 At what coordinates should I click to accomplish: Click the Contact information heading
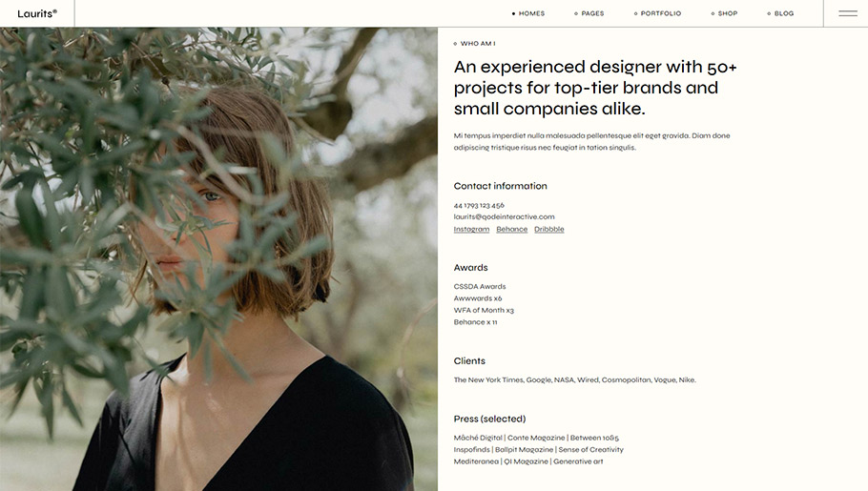point(500,186)
